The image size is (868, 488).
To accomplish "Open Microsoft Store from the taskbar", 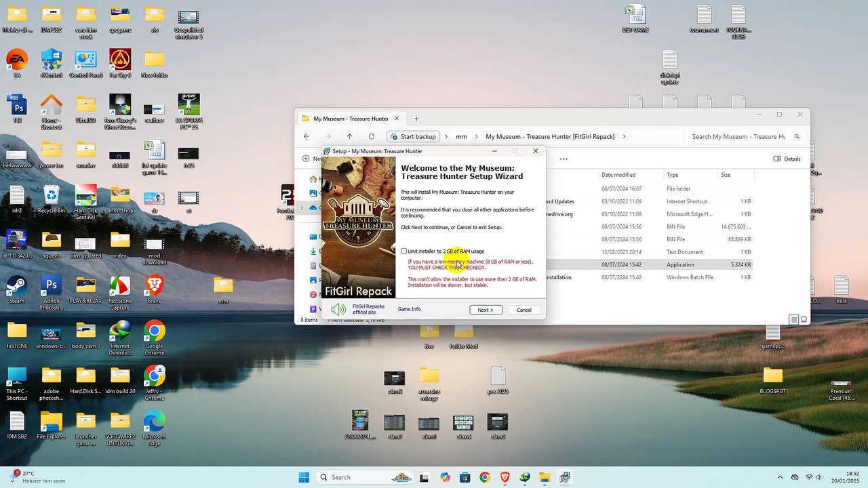I will click(465, 477).
